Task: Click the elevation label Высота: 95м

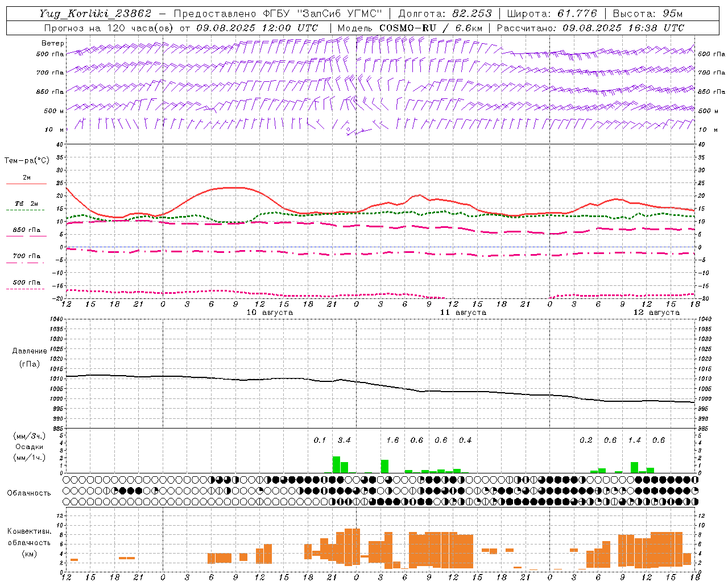Action: pyautogui.click(x=648, y=14)
